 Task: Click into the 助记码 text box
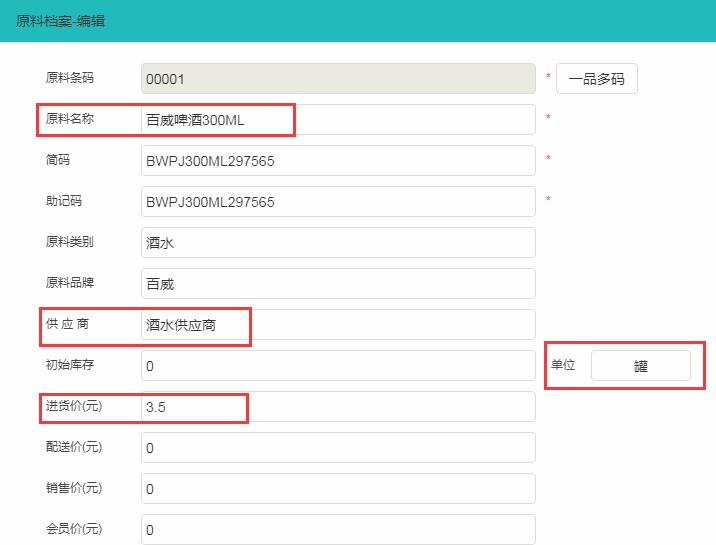point(338,202)
